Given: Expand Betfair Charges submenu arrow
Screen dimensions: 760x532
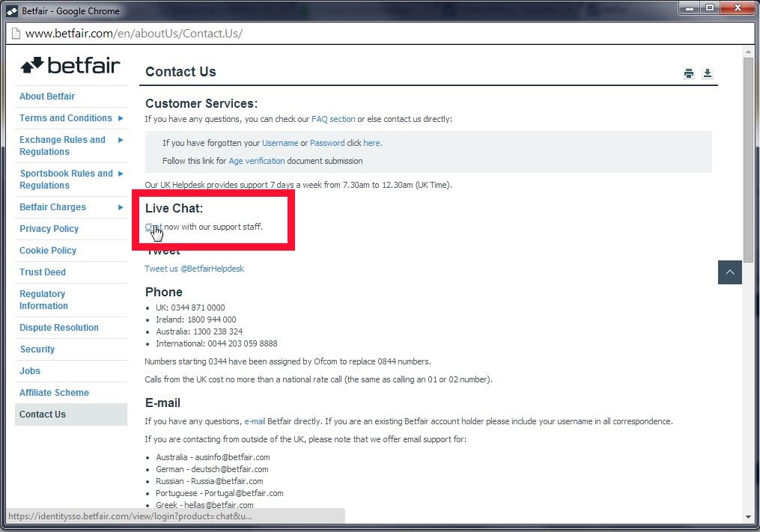Looking at the screenshot, I should pyautogui.click(x=121, y=207).
